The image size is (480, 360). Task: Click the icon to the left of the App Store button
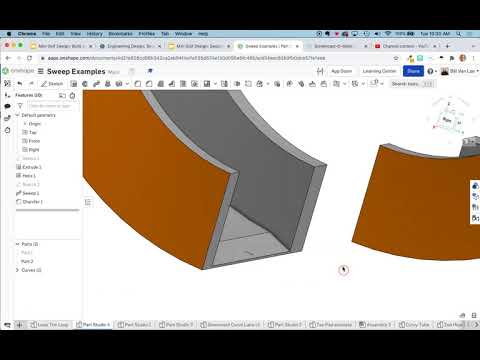click(x=320, y=71)
